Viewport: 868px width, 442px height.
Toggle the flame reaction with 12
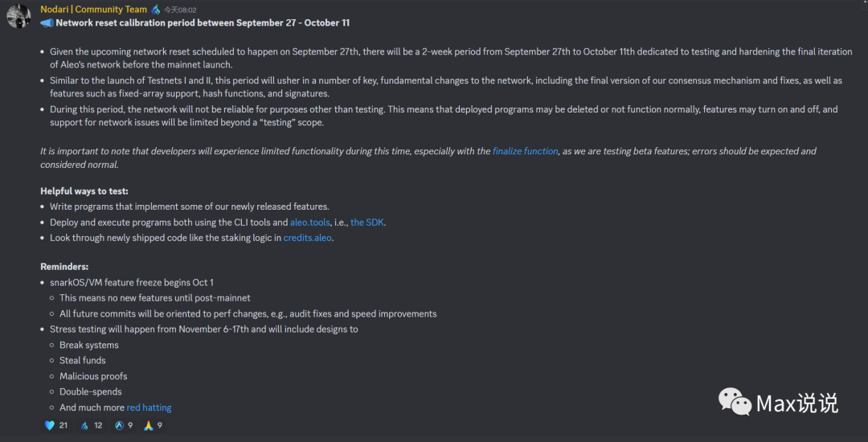[x=92, y=425]
